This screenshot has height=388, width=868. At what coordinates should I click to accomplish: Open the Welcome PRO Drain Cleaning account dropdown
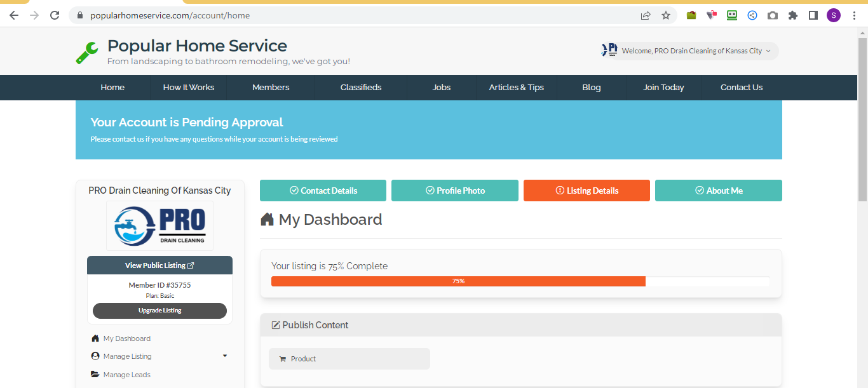click(x=689, y=51)
